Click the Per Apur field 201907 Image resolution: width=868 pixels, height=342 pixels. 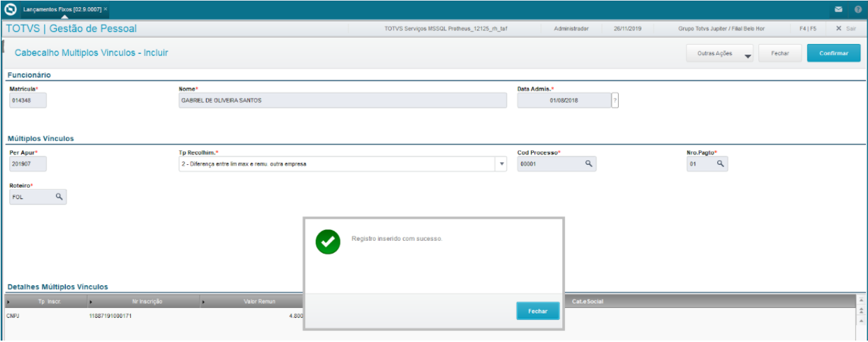tap(28, 164)
